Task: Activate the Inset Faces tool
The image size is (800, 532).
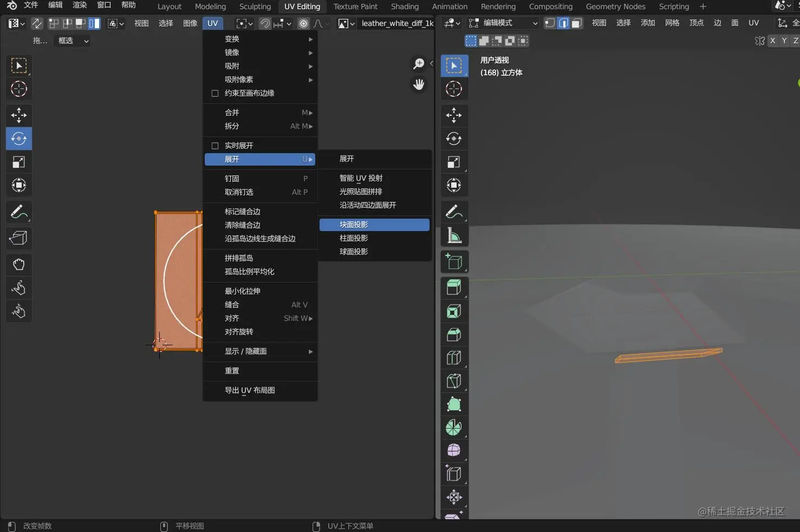Action: pos(454,311)
